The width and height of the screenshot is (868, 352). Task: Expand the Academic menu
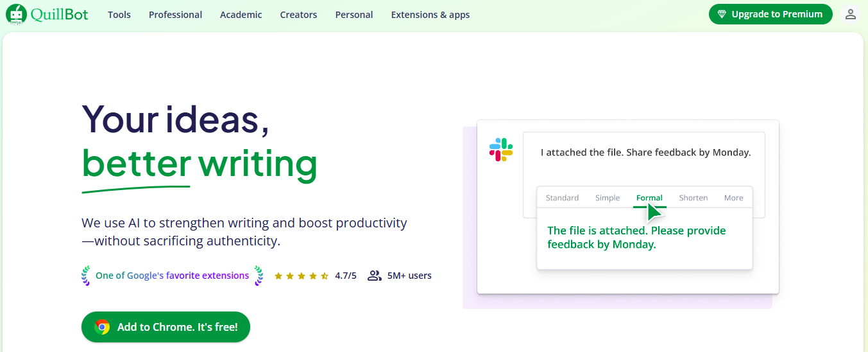pos(241,15)
